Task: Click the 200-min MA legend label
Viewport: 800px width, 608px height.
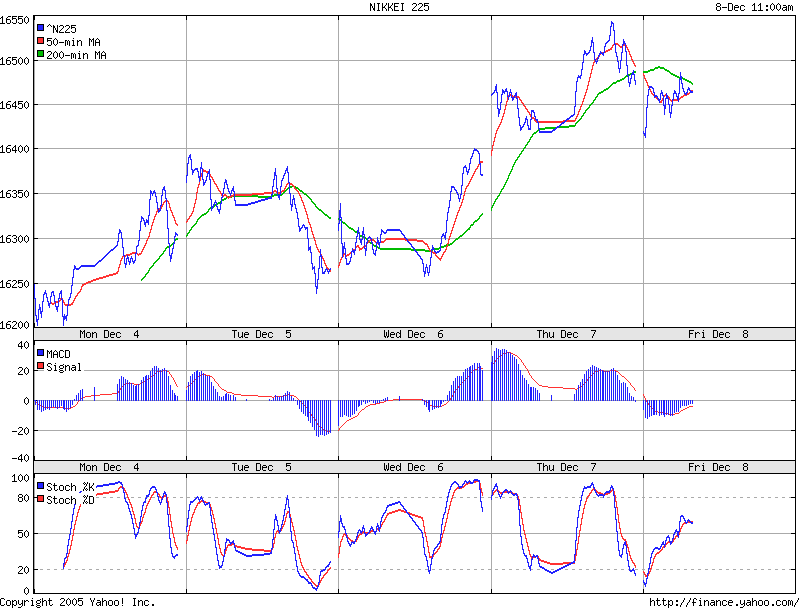Action: pos(77,55)
